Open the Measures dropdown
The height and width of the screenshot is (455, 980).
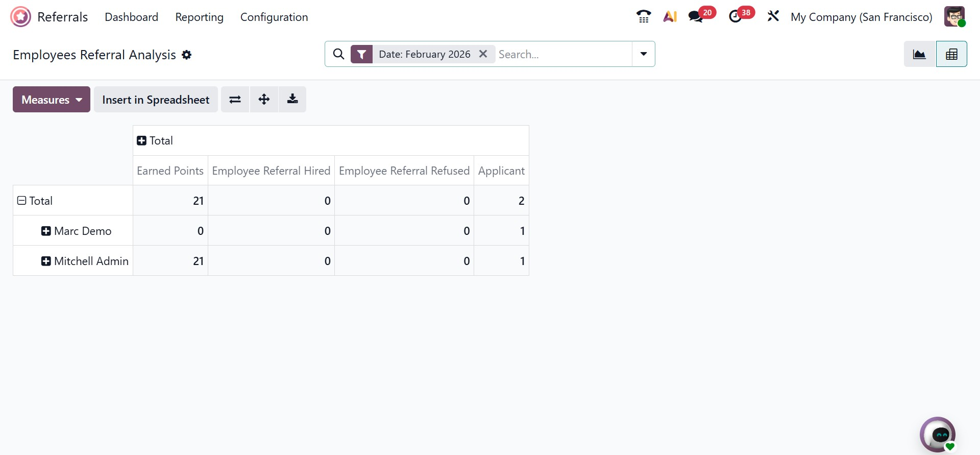tap(52, 100)
